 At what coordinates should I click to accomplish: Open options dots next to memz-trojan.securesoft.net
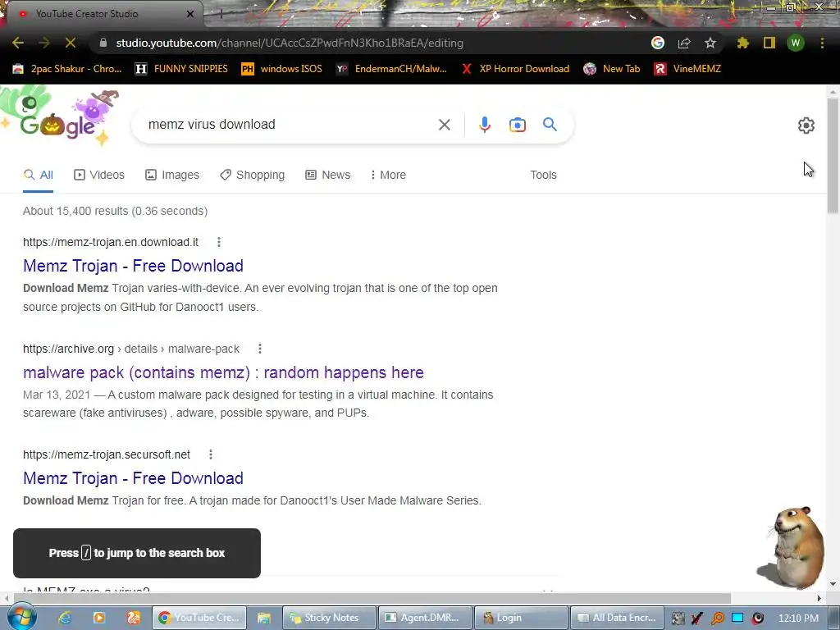211,454
